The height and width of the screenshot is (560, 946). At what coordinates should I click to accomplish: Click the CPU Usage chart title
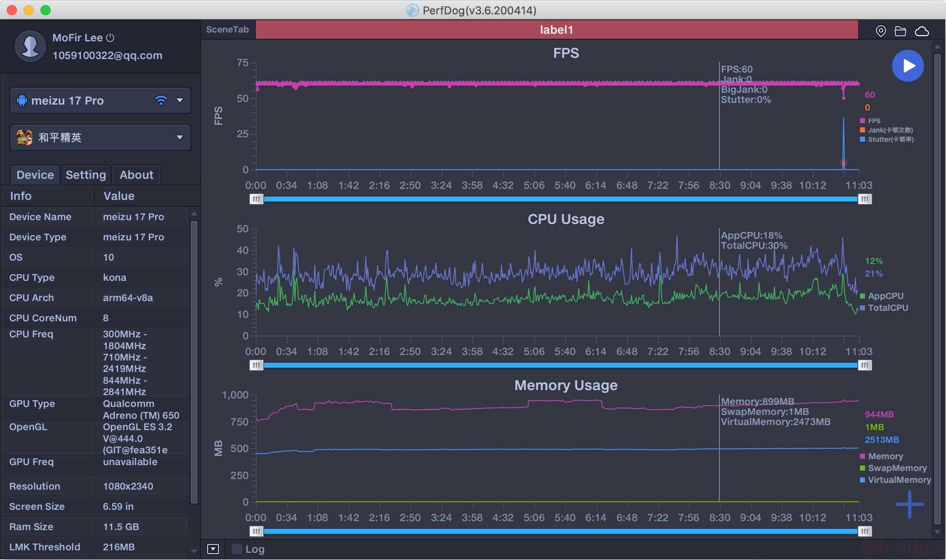click(x=566, y=219)
